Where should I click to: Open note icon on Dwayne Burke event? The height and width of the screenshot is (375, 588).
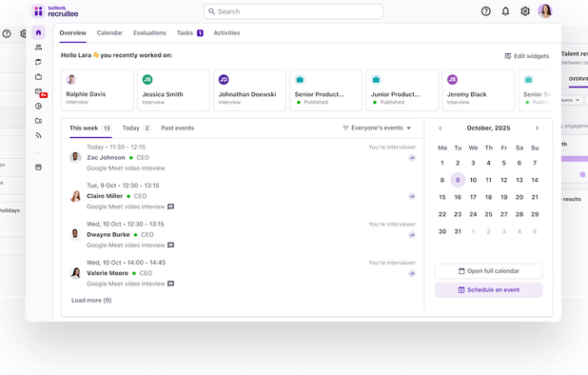tap(170, 246)
